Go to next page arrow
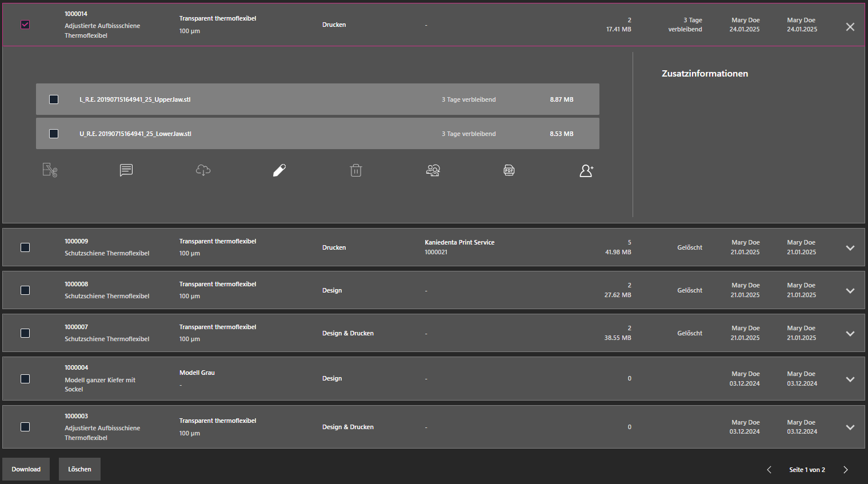This screenshot has width=868, height=484. tap(846, 470)
